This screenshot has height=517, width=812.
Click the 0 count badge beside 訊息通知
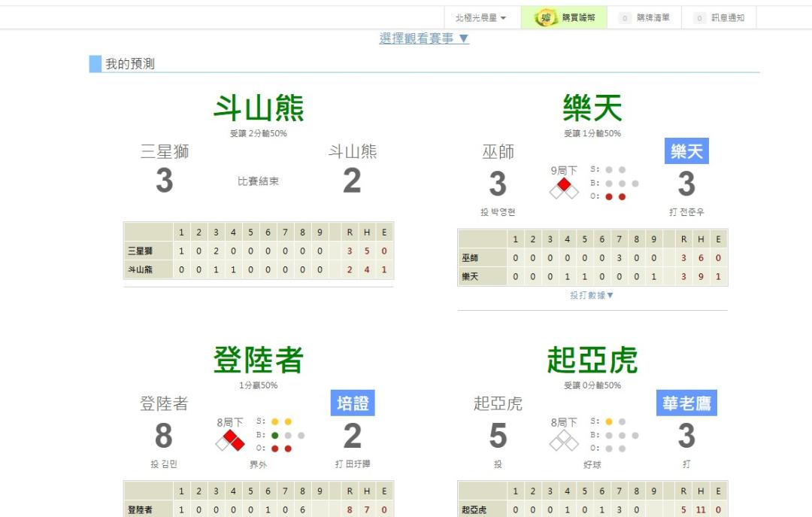pyautogui.click(x=699, y=18)
